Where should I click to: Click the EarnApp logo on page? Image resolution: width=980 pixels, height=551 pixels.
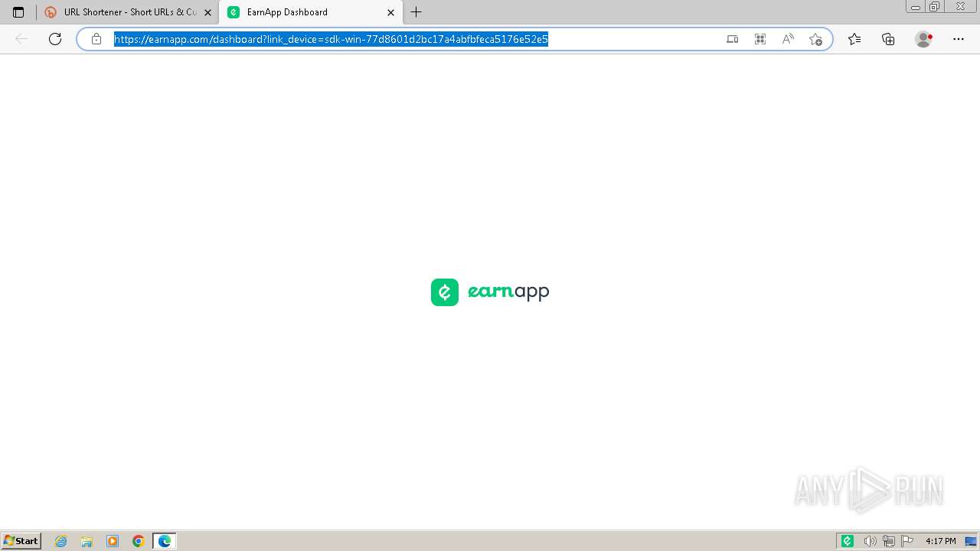point(490,292)
